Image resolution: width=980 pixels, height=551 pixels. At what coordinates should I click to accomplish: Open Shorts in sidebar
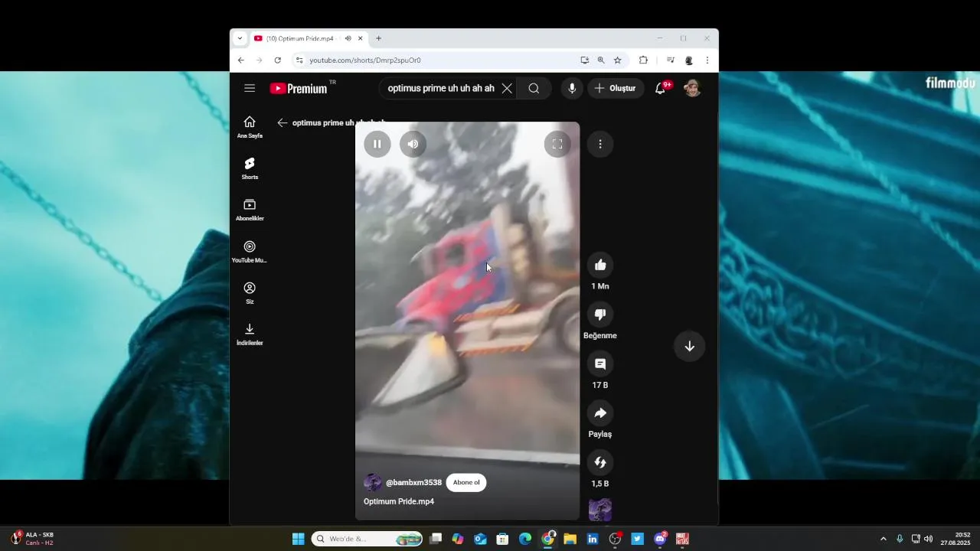250,168
